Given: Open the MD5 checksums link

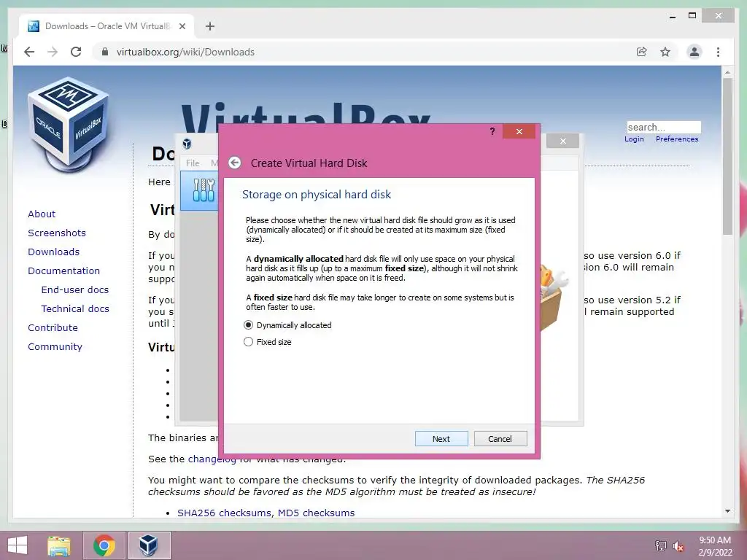Looking at the screenshot, I should pos(317,513).
